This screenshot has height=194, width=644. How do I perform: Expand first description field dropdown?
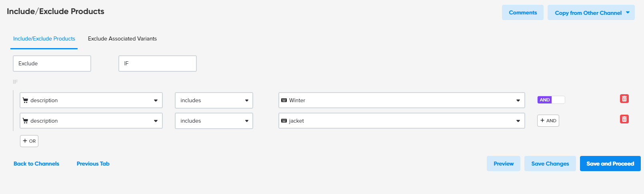coord(156,100)
